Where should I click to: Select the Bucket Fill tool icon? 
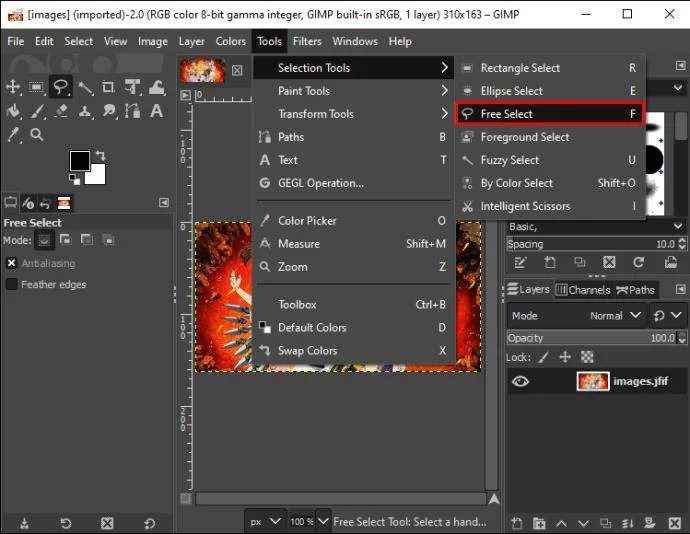click(x=13, y=111)
